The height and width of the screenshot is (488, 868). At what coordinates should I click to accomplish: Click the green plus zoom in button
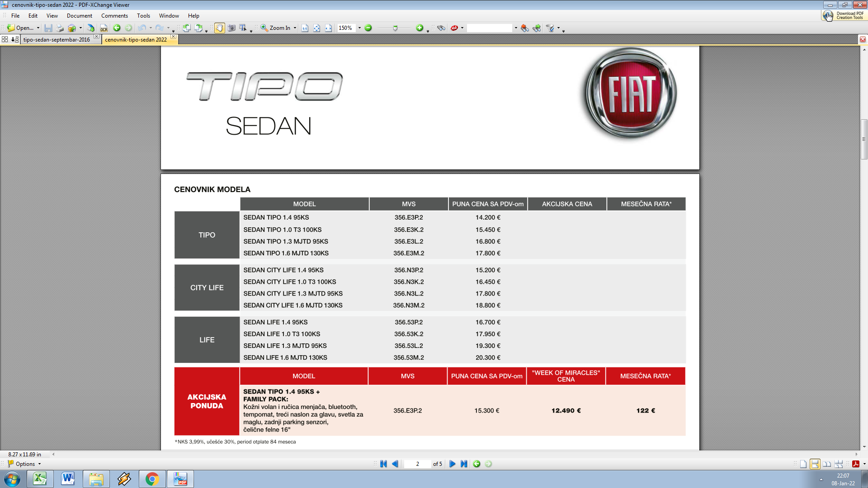[x=420, y=28]
